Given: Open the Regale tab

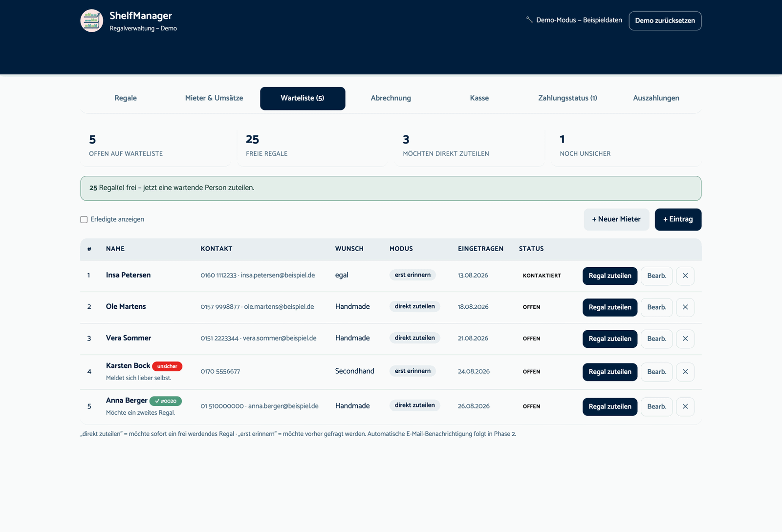Looking at the screenshot, I should 126,98.
